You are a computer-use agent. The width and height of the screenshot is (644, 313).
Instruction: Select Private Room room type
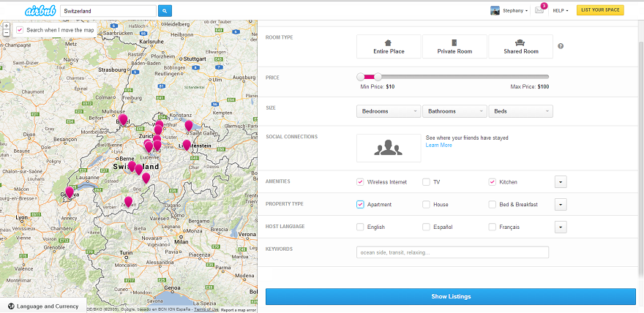454,46
